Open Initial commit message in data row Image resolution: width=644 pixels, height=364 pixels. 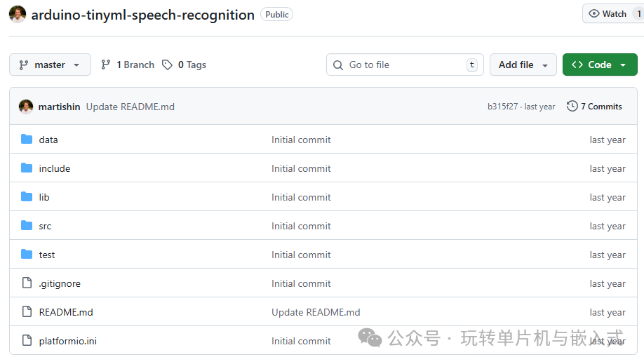coord(301,140)
